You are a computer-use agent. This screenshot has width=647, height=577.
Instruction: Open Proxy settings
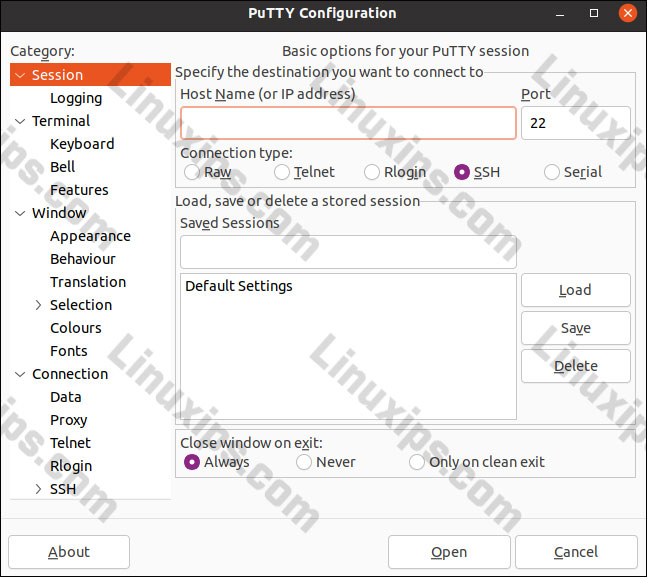tap(69, 420)
